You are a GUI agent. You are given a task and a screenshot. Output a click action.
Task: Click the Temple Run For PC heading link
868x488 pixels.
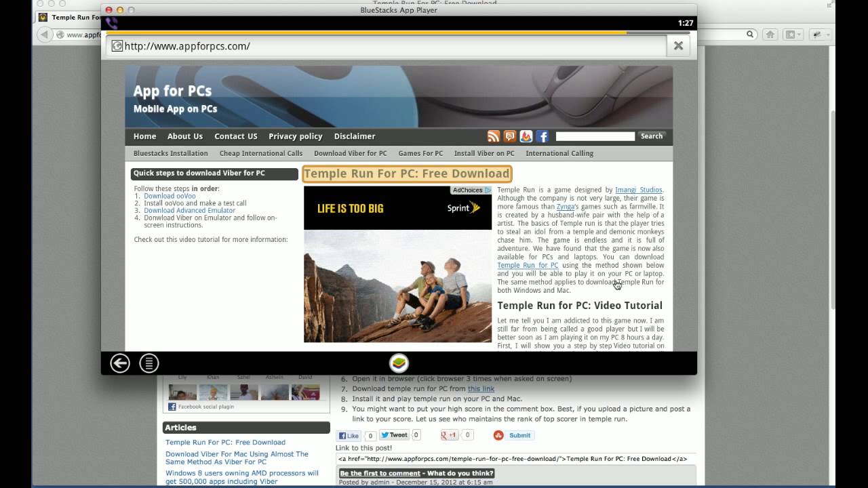(406, 174)
